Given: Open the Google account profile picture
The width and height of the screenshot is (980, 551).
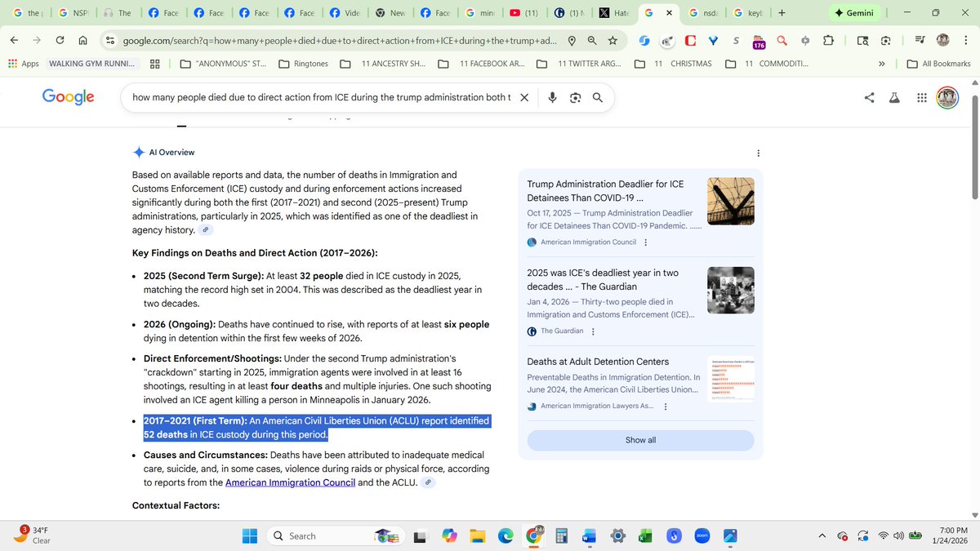Looking at the screenshot, I should 947,98.
